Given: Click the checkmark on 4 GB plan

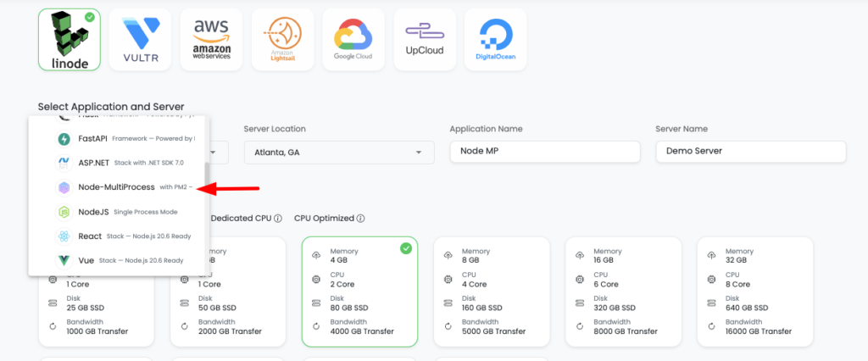Looking at the screenshot, I should [x=406, y=249].
